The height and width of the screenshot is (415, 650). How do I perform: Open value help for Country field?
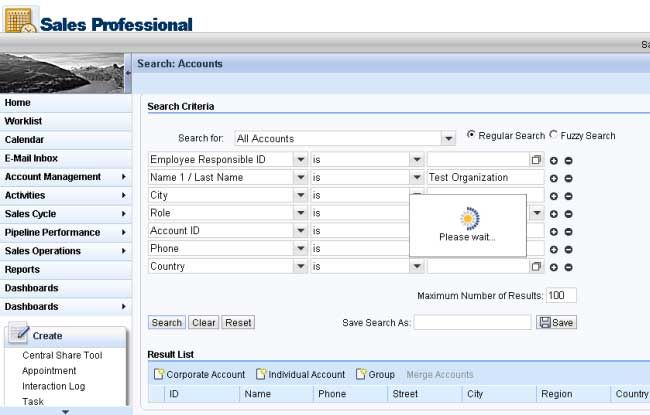tap(536, 266)
